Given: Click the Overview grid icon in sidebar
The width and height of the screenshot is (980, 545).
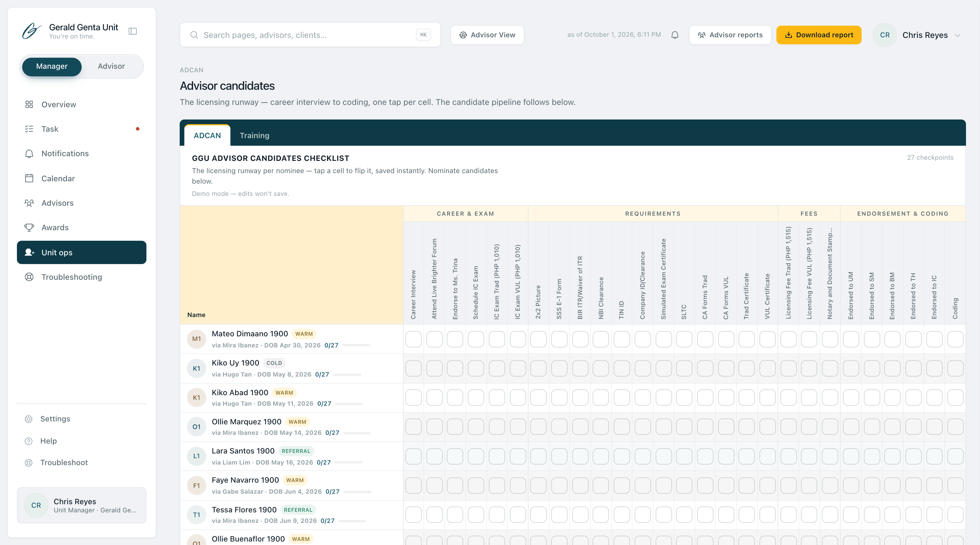Looking at the screenshot, I should (29, 105).
